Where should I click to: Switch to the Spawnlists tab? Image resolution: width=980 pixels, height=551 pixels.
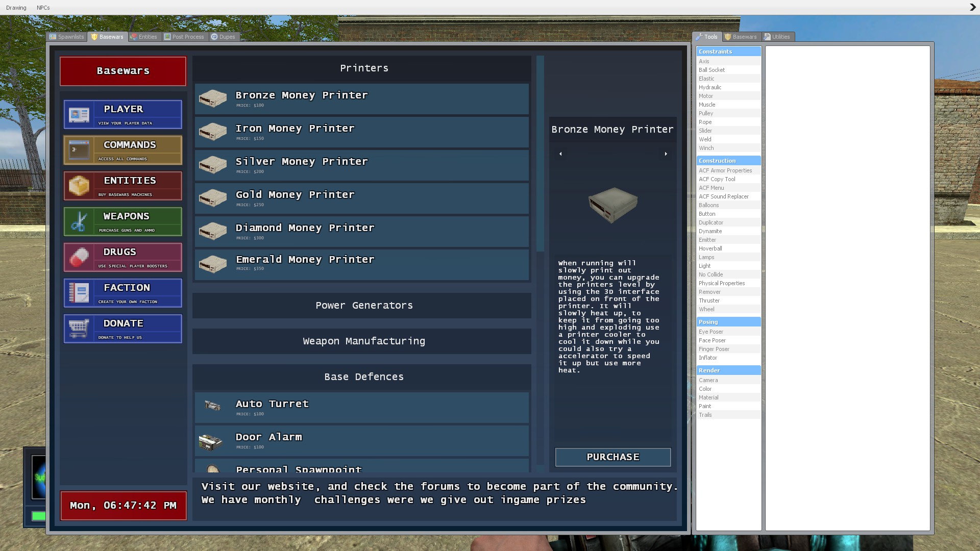click(67, 37)
